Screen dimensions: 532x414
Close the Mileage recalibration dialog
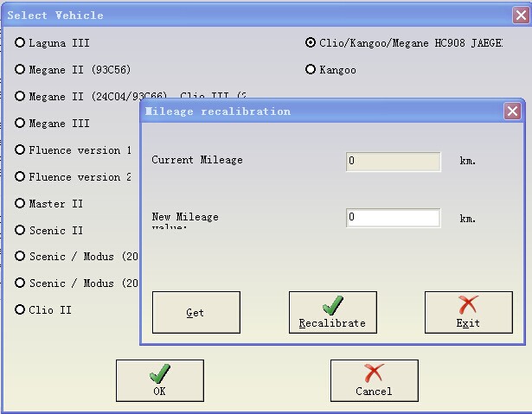513,111
